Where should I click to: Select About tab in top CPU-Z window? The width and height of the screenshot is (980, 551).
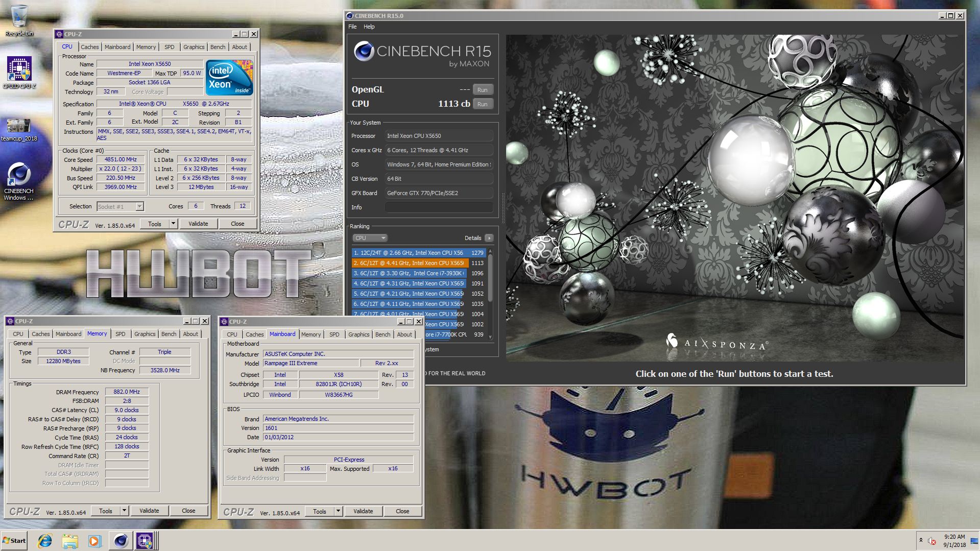pos(240,47)
